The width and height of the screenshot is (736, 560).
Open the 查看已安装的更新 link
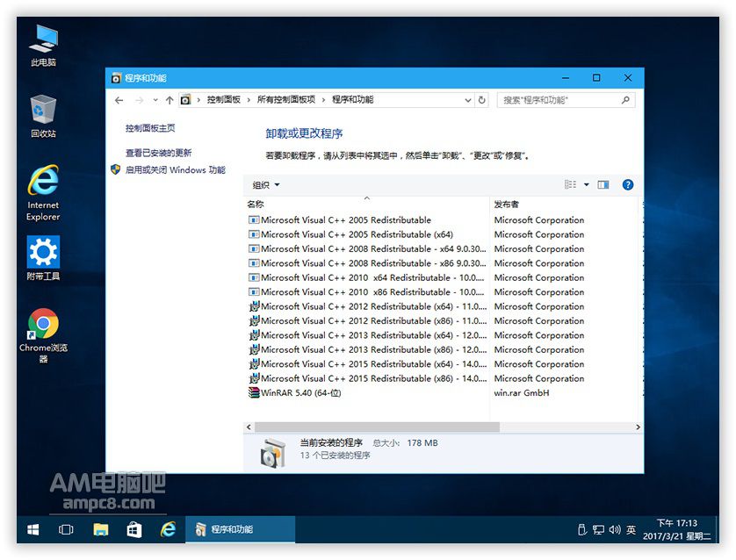pos(159,153)
